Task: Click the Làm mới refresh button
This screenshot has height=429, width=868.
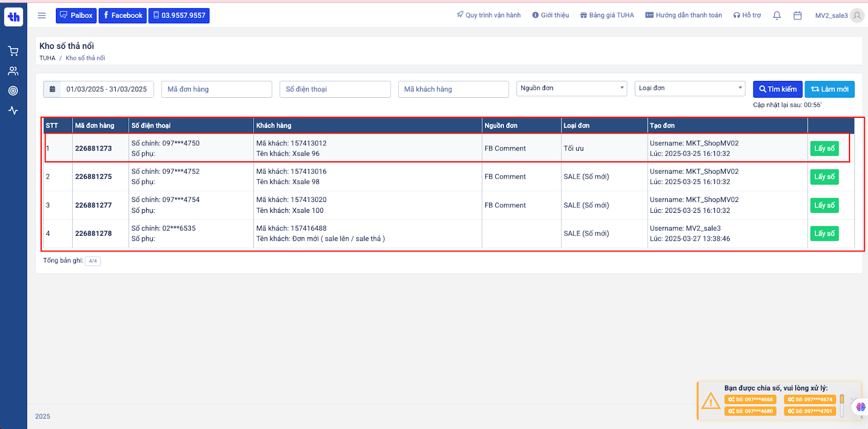Action: [829, 89]
